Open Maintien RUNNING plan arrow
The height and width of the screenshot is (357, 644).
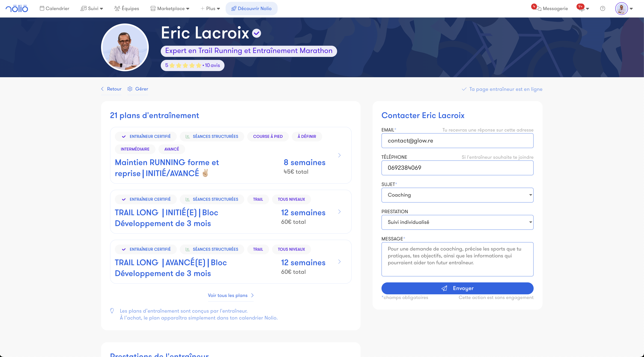click(x=339, y=155)
